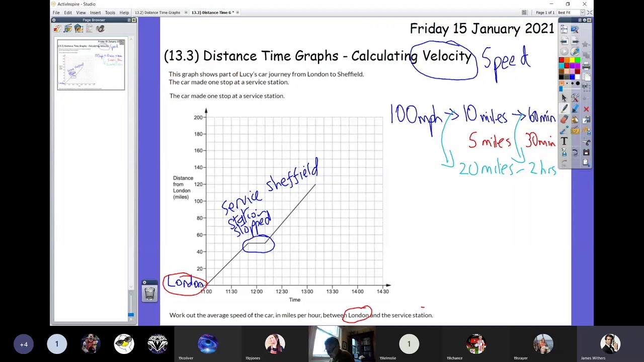Screen dimensions: 644x362
Task: Choose the Fill bucket tool
Action: 575,119
